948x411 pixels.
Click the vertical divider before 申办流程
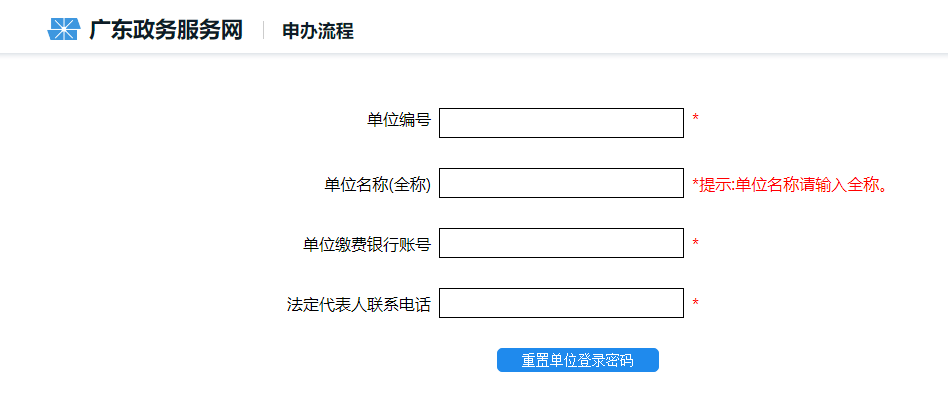(x=263, y=30)
